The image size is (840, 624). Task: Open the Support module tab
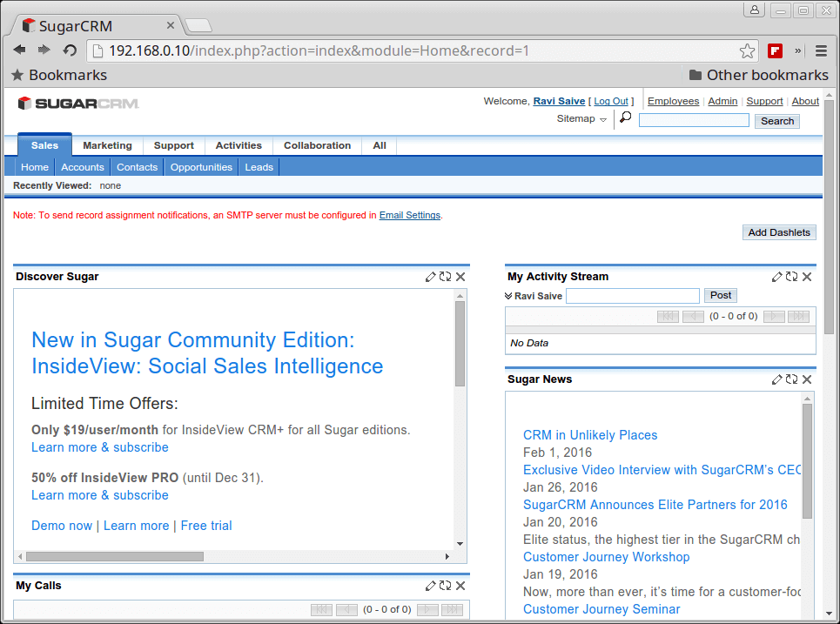(173, 145)
